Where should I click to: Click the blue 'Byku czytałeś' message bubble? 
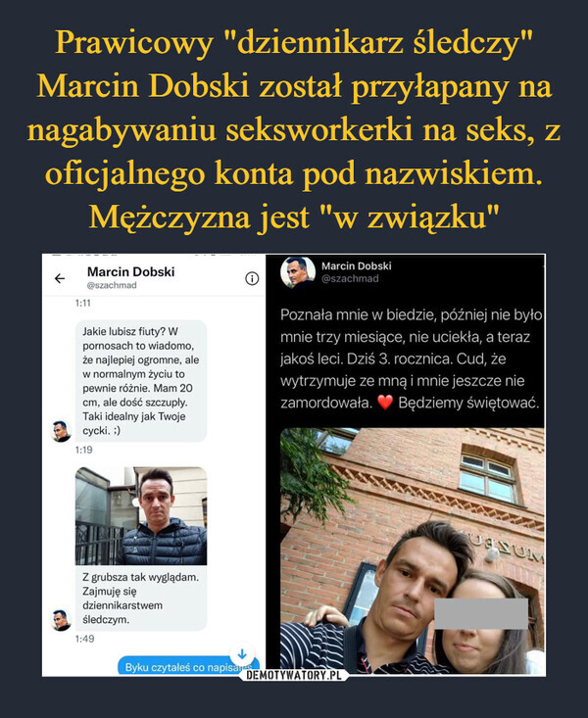pos(188,667)
